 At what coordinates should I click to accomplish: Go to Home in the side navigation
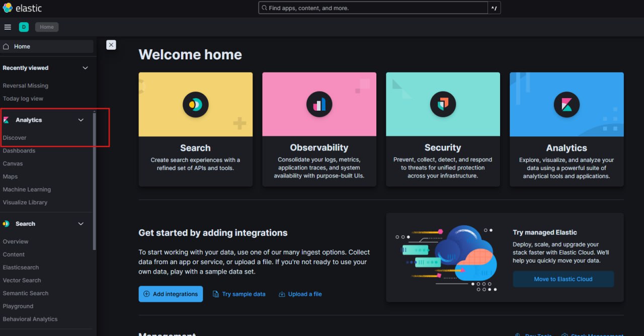(47, 46)
